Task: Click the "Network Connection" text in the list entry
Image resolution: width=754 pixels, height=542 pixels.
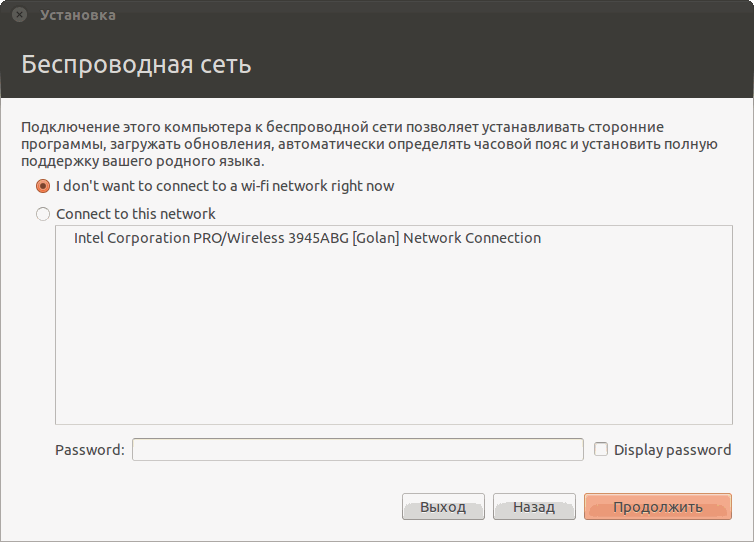Action: [472, 239]
